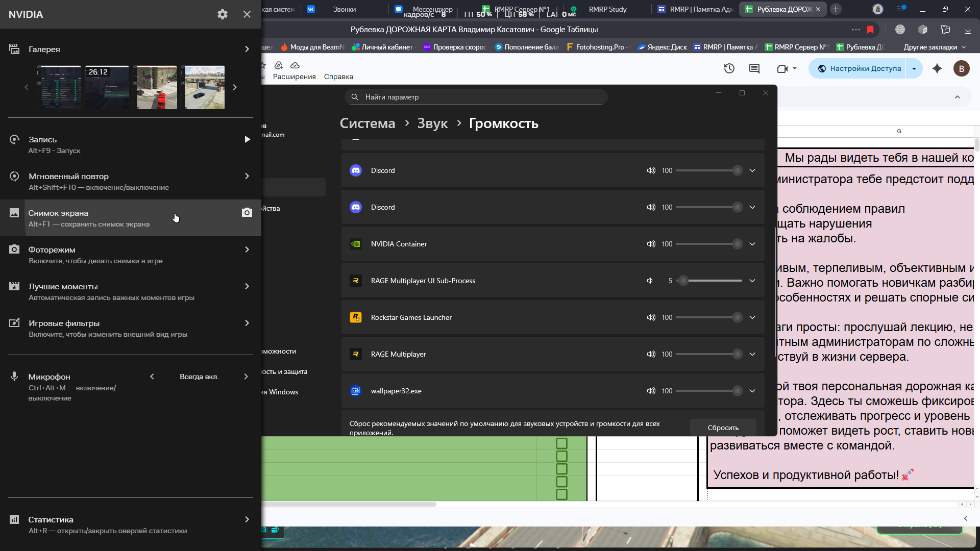
Task: Switch microphone mode with right arrow
Action: (x=246, y=377)
